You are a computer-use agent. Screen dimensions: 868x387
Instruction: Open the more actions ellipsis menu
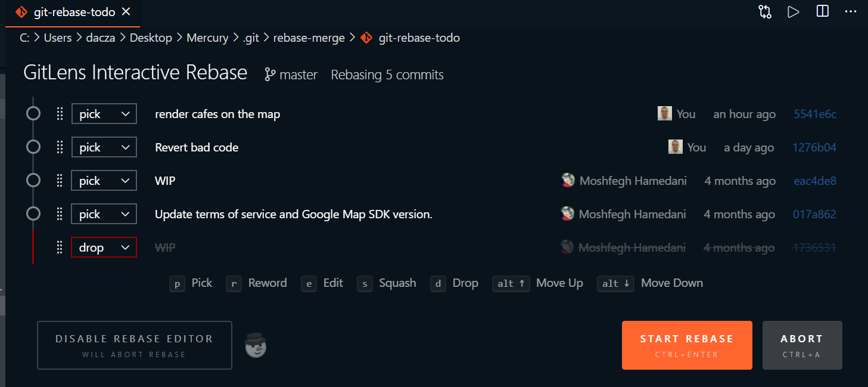[851, 12]
